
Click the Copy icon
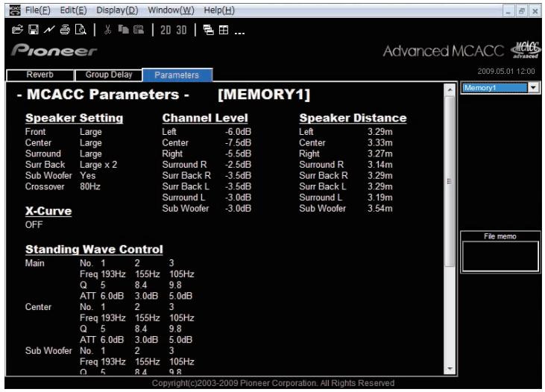[x=123, y=29]
